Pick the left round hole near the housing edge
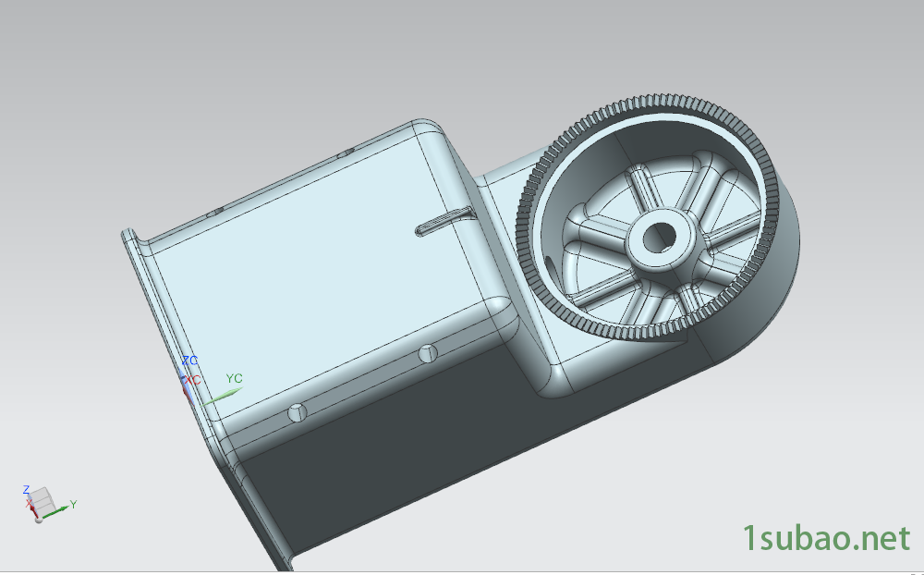The height and width of the screenshot is (575, 924). pos(297,412)
